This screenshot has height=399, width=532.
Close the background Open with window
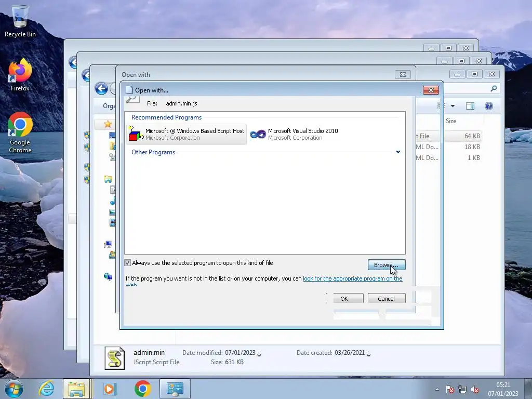click(403, 74)
